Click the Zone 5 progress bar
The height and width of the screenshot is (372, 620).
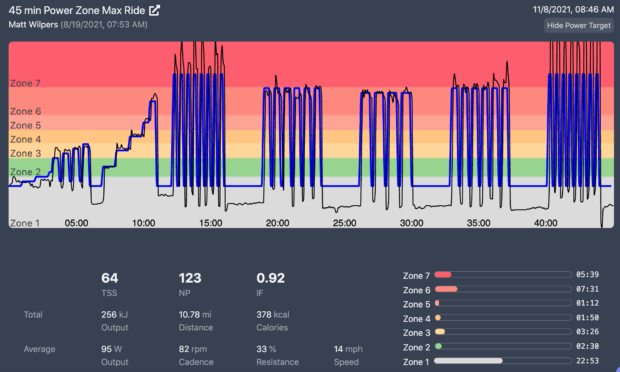(x=503, y=303)
